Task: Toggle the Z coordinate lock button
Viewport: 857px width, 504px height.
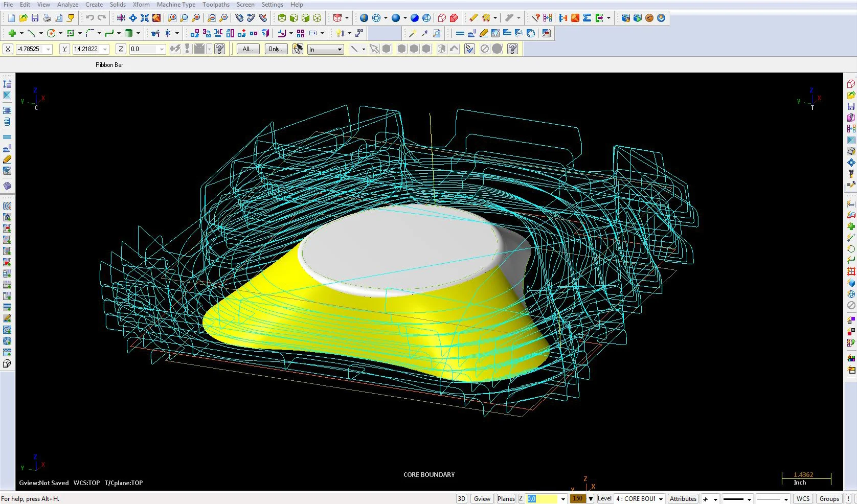Action: click(x=121, y=49)
